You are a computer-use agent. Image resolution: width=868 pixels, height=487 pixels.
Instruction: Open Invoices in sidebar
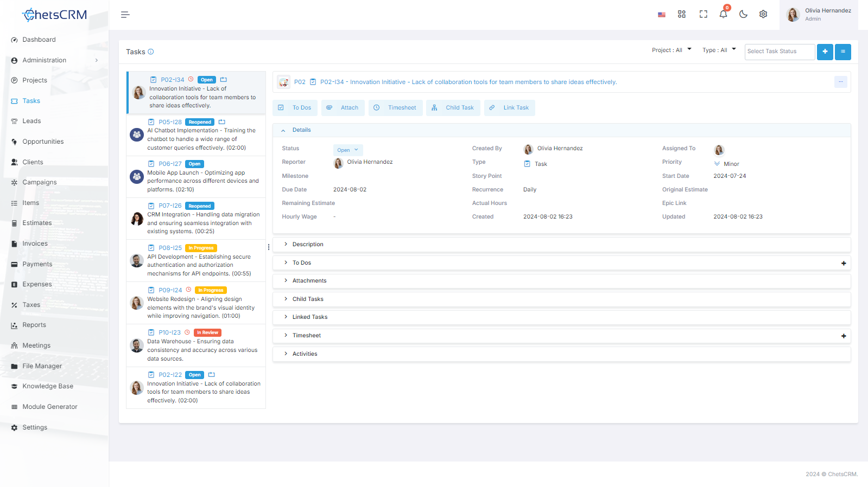coord(35,243)
